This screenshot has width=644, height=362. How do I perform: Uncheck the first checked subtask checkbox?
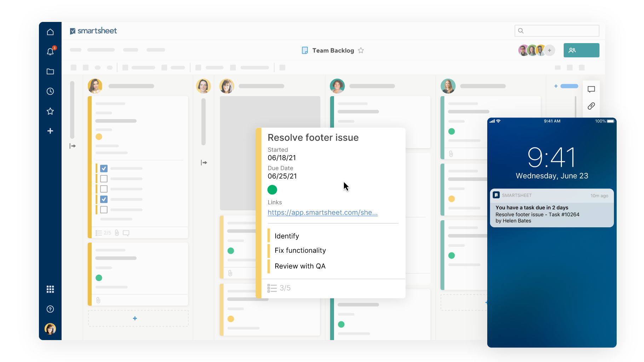pos(104,168)
